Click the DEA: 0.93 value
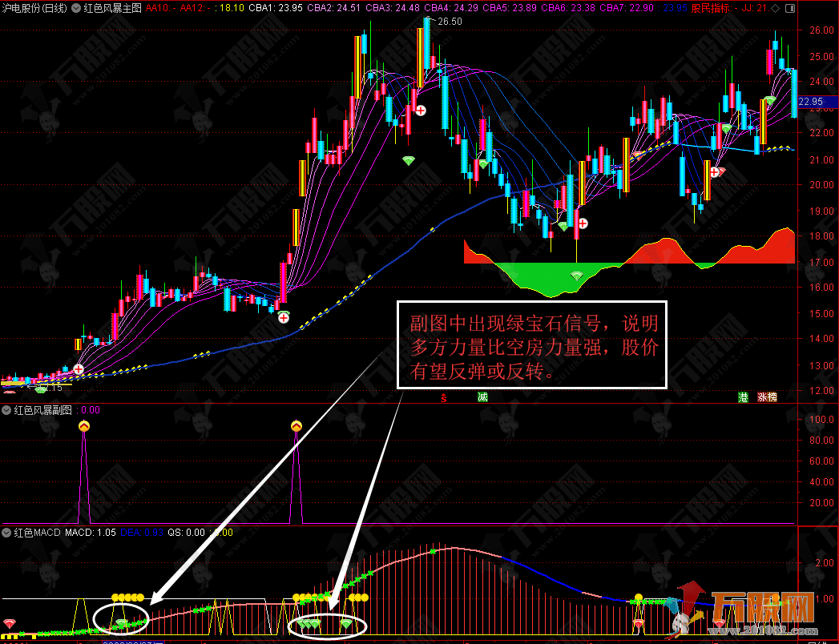The height and width of the screenshot is (644, 839). coord(142,533)
